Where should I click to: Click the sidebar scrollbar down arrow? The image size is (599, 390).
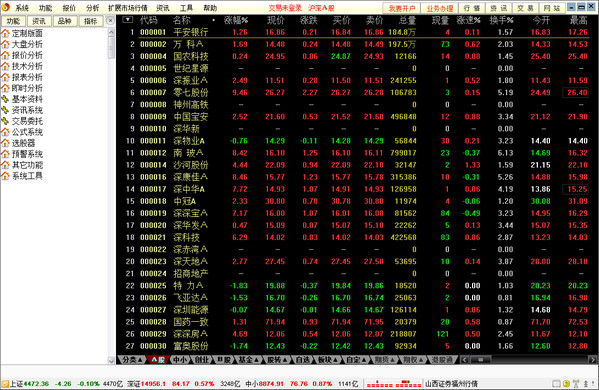[x=111, y=360]
